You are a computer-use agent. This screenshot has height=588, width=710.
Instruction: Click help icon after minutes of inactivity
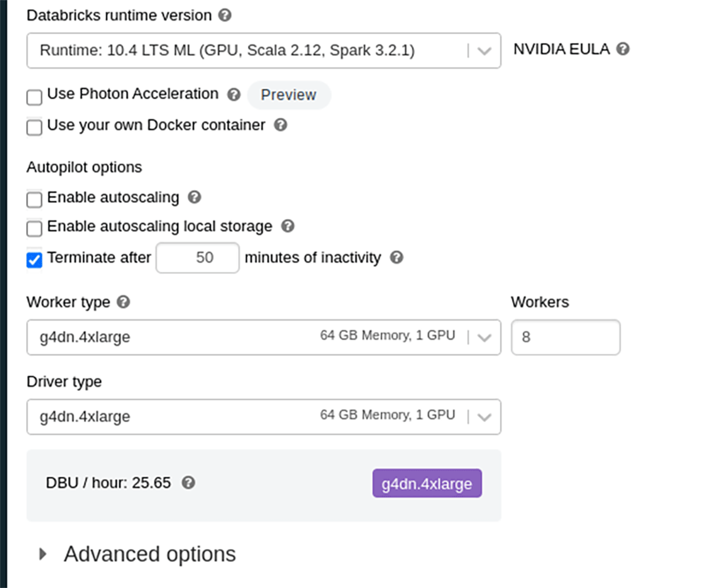pyautogui.click(x=397, y=258)
